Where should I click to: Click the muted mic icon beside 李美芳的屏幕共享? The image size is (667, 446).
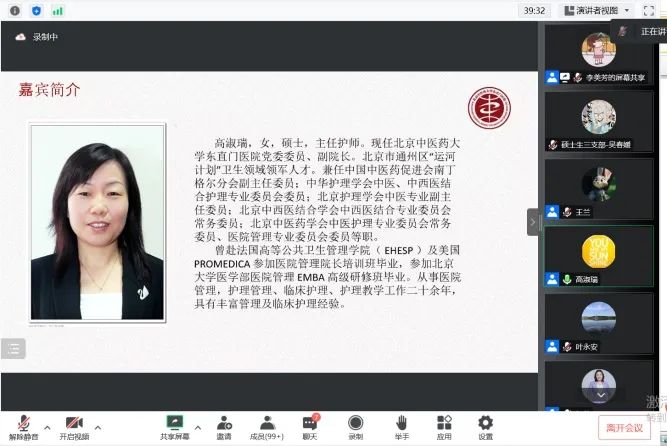(x=578, y=77)
